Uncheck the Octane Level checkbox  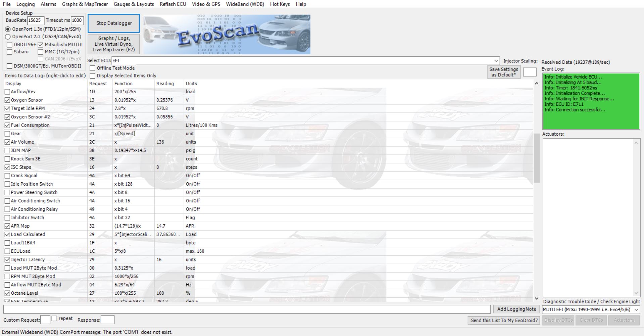[x=7, y=293]
